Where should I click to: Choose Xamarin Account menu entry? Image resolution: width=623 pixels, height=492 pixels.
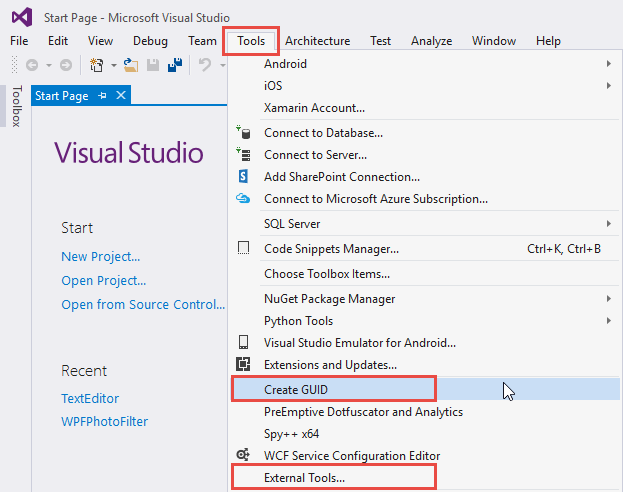tap(426, 107)
